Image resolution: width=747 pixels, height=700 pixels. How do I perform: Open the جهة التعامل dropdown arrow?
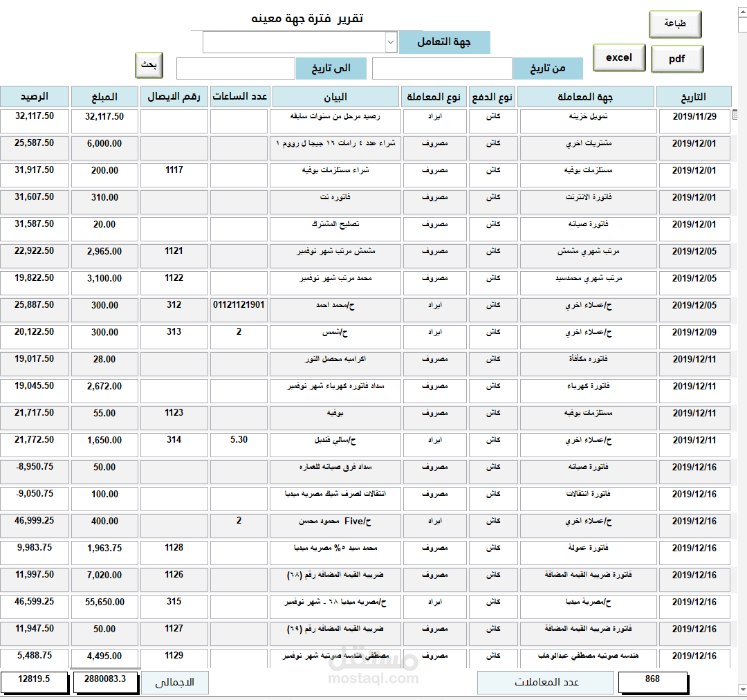(x=391, y=42)
